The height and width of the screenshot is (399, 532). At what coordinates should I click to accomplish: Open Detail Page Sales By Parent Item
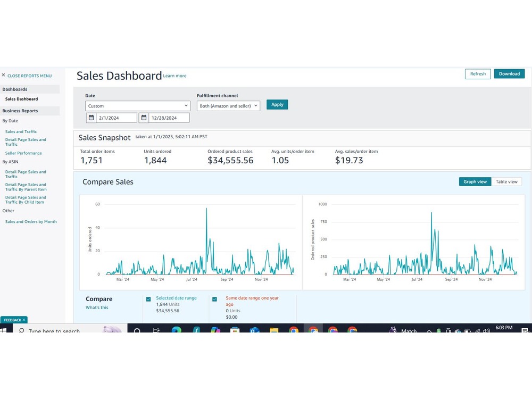pyautogui.click(x=26, y=187)
